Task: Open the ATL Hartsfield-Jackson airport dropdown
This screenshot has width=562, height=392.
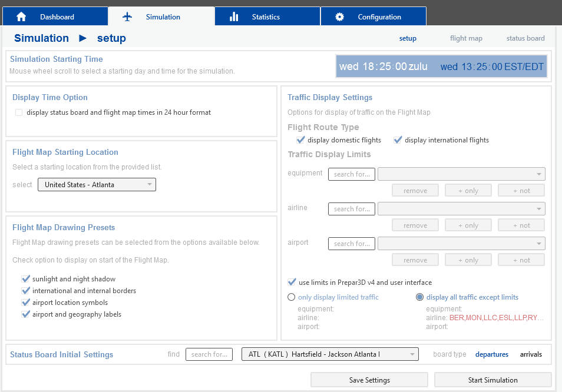Action: pos(330,354)
